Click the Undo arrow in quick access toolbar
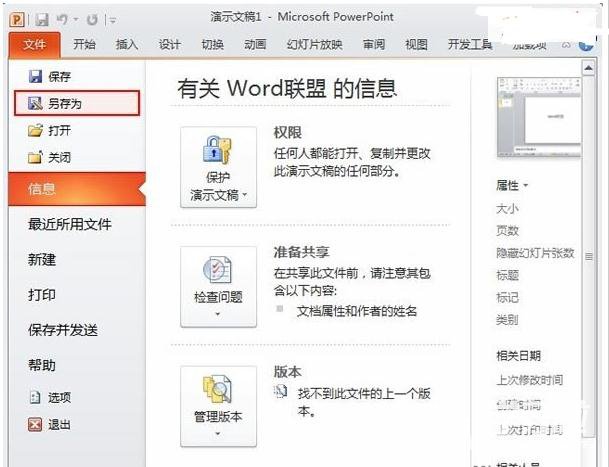 [63, 19]
